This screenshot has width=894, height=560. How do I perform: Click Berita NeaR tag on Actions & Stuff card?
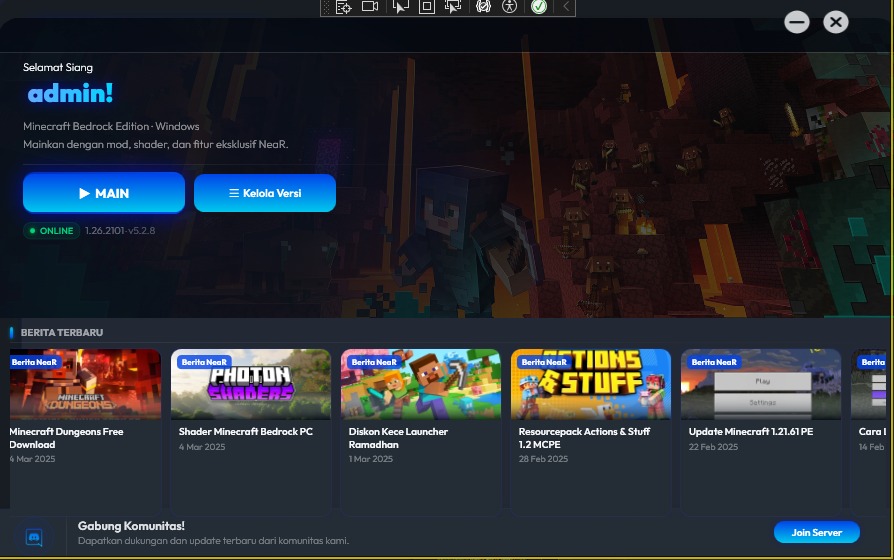[543, 362]
